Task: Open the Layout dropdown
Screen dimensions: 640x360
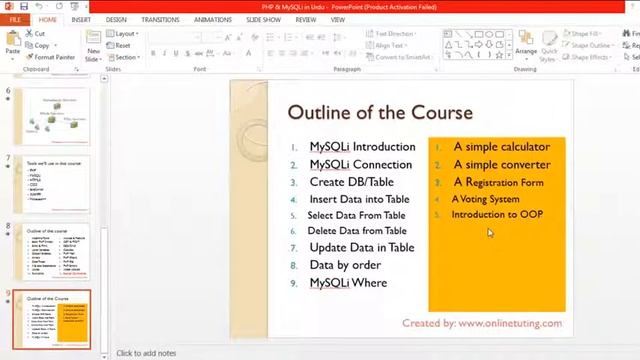Action: pos(122,33)
